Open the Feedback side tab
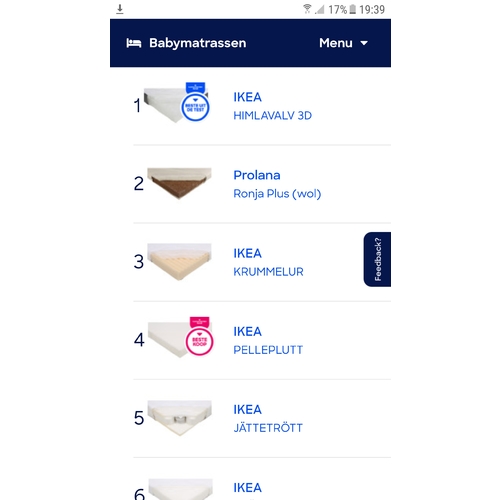Viewport: 500px width, 500px height. tap(377, 259)
